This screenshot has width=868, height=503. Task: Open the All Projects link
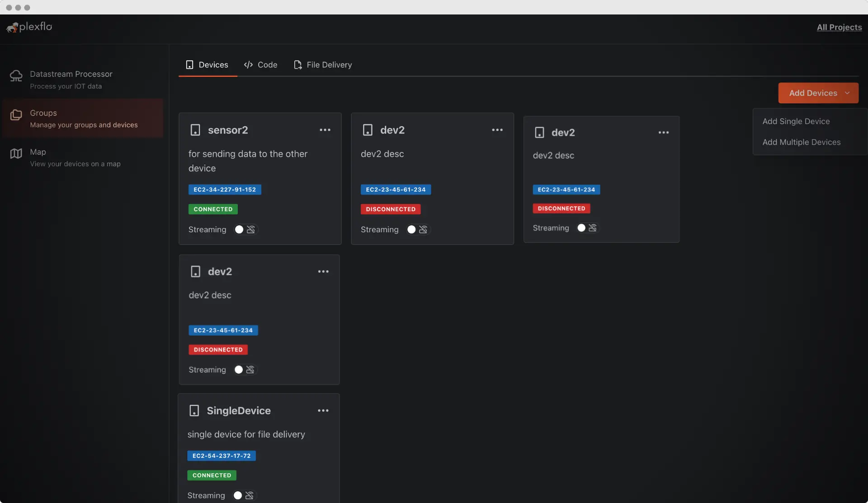[839, 27]
